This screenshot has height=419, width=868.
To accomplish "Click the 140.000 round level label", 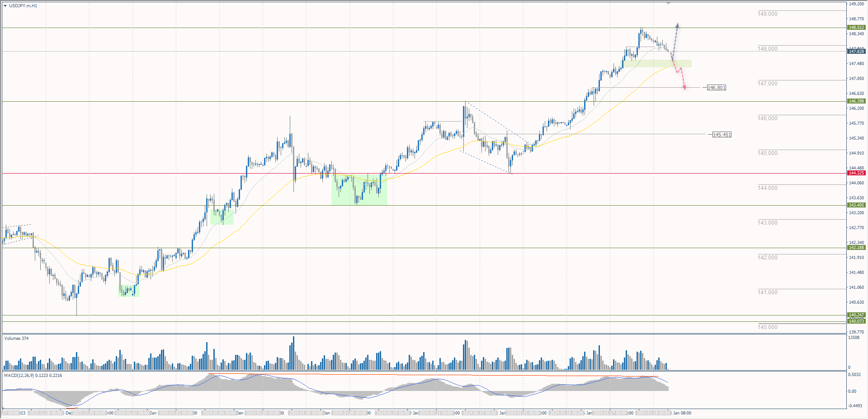I will [x=768, y=327].
